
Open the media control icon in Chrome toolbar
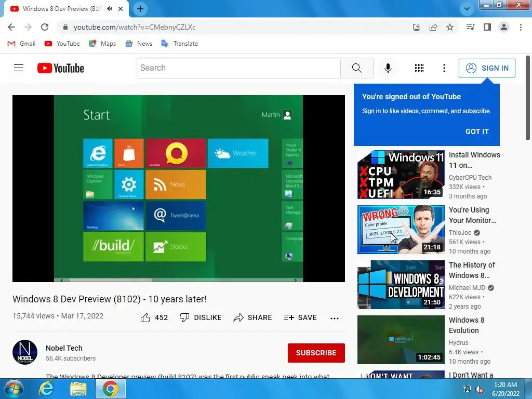[470, 27]
